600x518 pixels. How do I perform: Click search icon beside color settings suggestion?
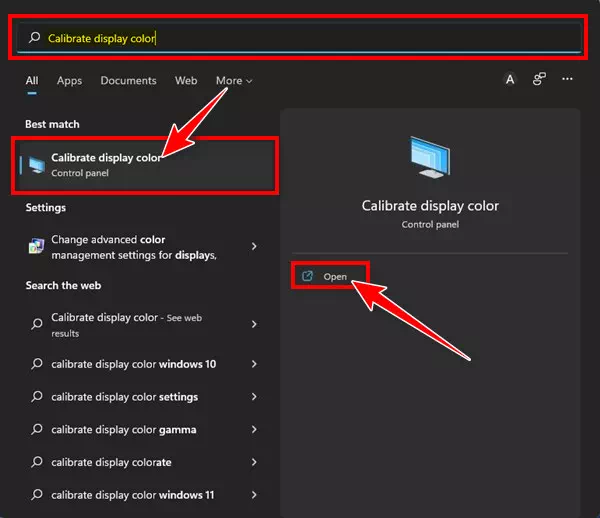tap(37, 396)
